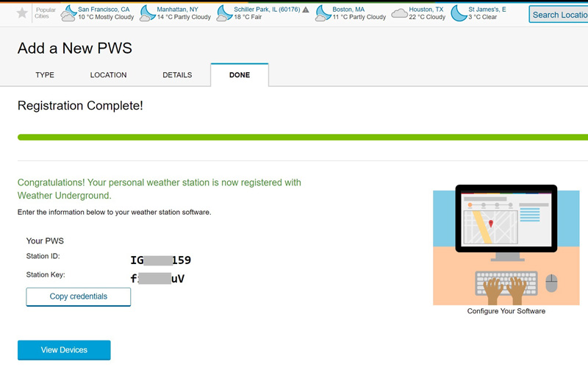
Task: Click the green registration progress bar
Action: (x=303, y=138)
